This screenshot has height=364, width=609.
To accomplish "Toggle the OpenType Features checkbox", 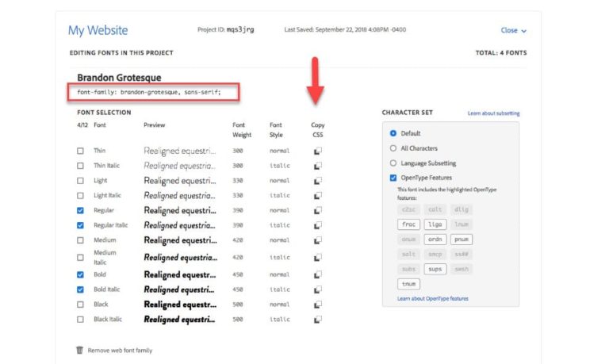I will point(393,178).
